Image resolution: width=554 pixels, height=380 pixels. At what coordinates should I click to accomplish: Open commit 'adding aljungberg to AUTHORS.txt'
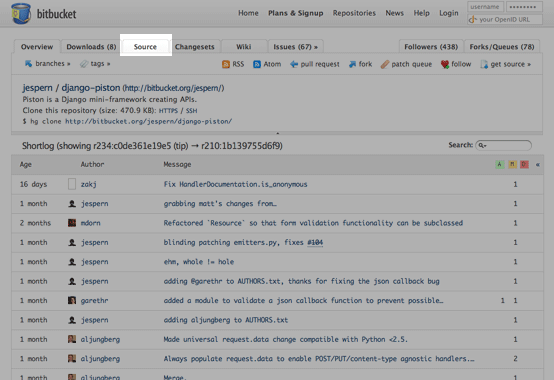tap(226, 320)
